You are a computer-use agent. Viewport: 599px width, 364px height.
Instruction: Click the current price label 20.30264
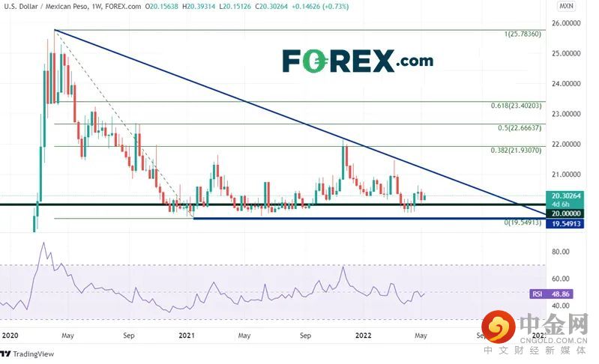tap(566, 195)
